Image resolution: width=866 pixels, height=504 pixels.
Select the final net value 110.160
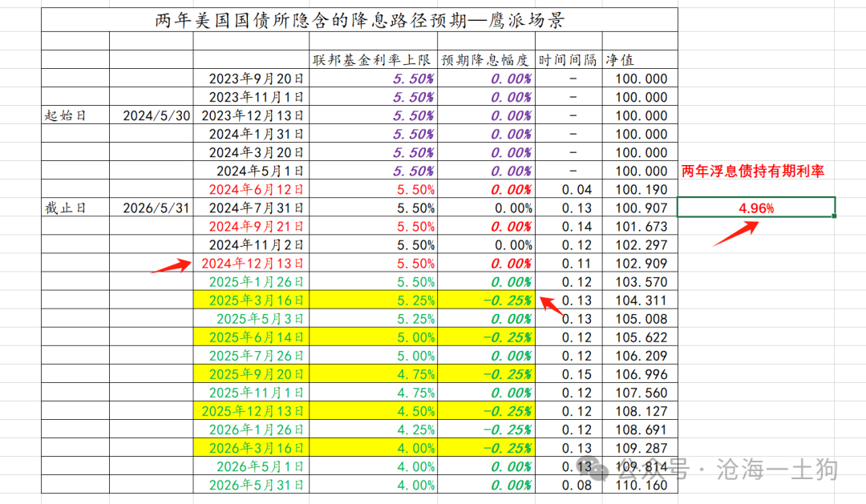click(640, 485)
